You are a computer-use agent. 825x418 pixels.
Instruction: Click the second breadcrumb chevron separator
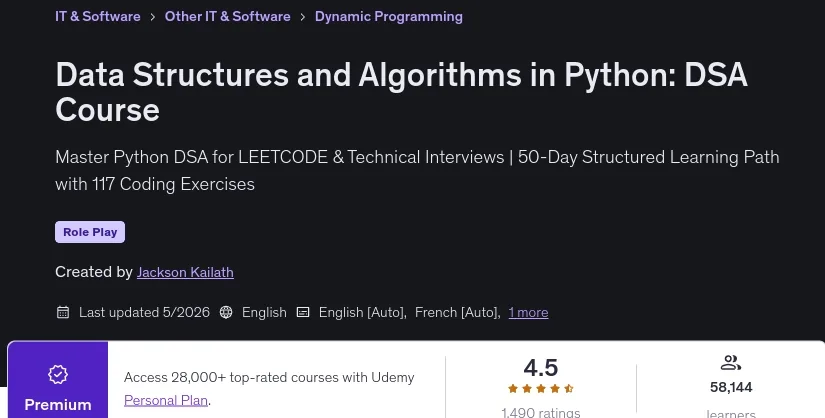[303, 17]
